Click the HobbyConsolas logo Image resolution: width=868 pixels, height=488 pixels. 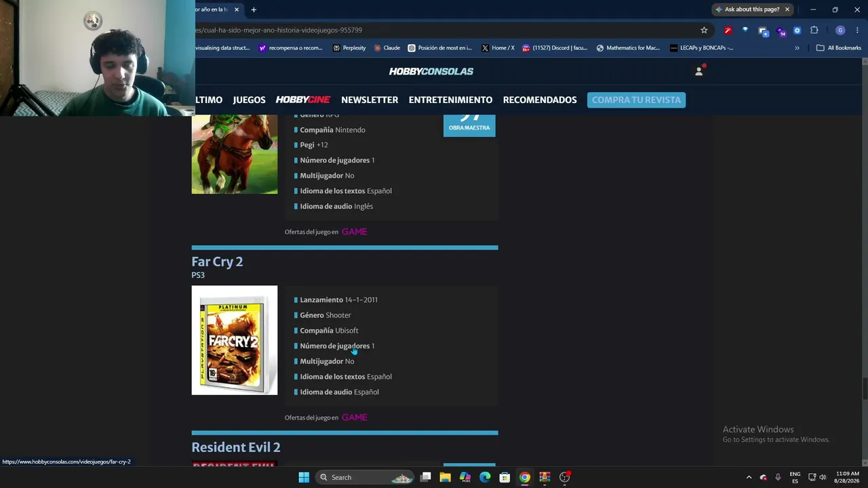click(x=431, y=71)
